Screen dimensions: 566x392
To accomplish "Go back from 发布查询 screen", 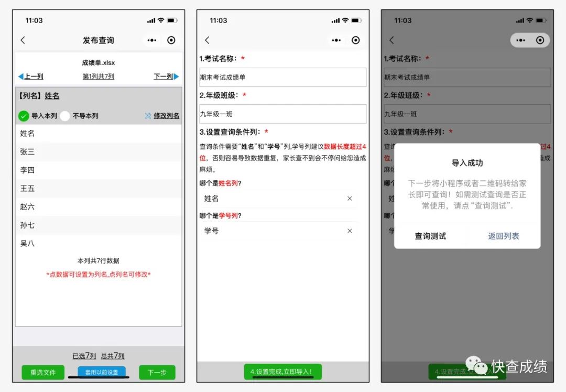I will [23, 40].
